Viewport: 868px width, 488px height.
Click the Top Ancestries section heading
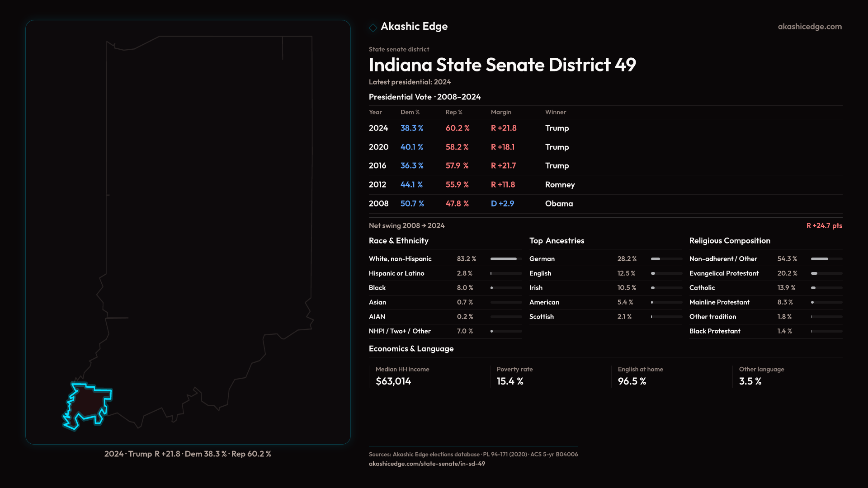557,241
